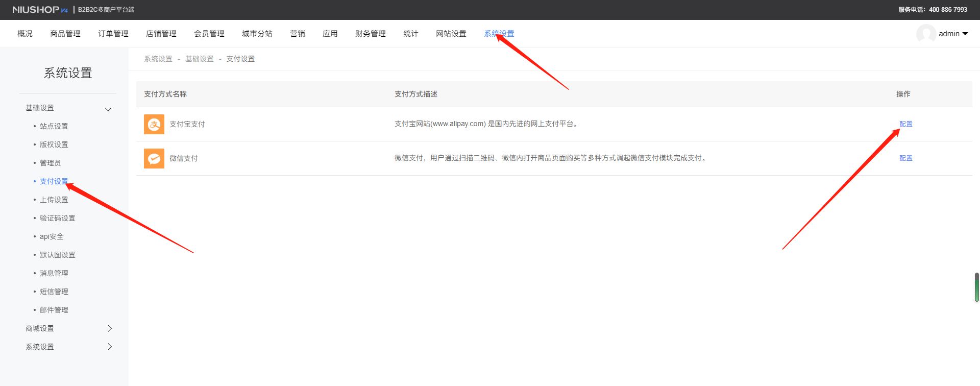Click the 操作 column header

(x=903, y=94)
